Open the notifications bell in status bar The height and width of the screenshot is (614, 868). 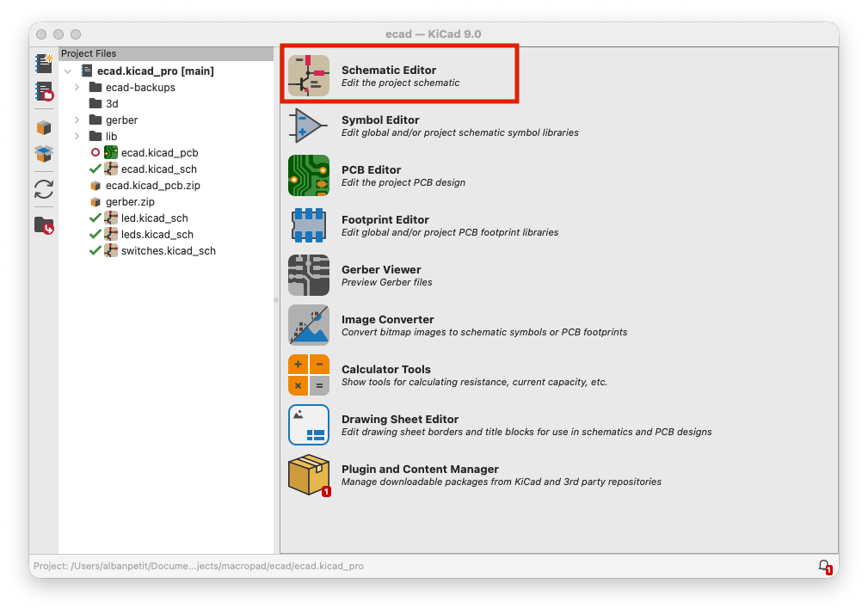click(823, 566)
